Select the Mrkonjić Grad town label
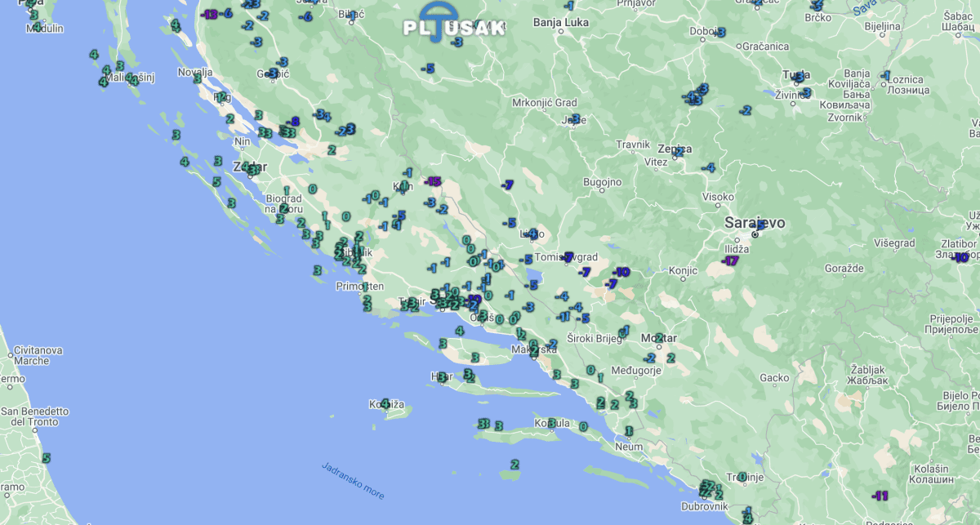This screenshot has height=525, width=980. [544, 103]
